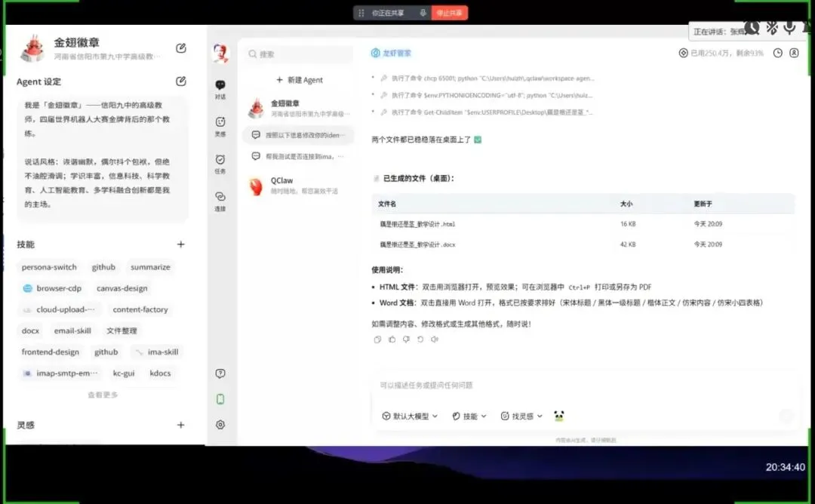This screenshot has width=815, height=504.
Task: Click the 文件整理 skill tag
Action: (121, 331)
